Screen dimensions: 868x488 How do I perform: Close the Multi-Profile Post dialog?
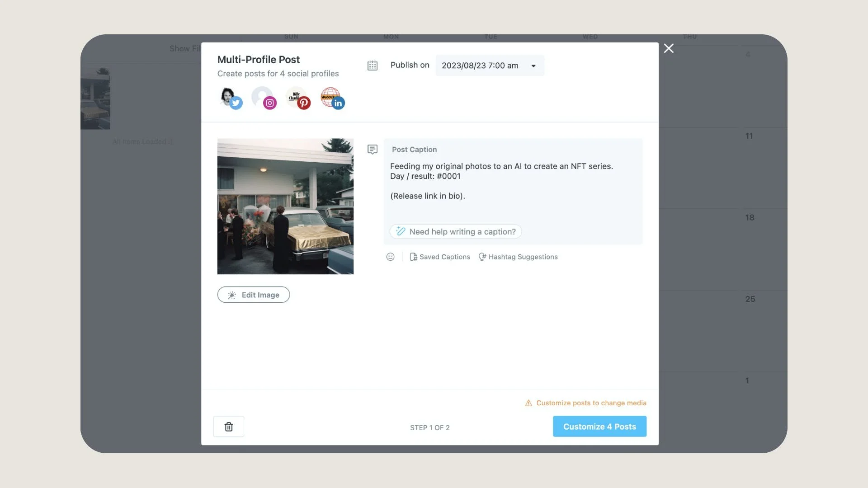pyautogui.click(x=669, y=48)
